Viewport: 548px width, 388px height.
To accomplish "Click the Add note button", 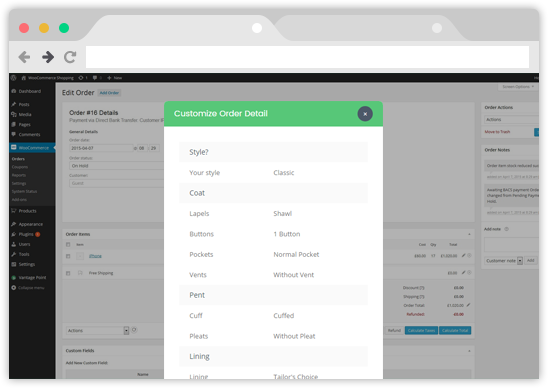I will pyautogui.click(x=531, y=261).
